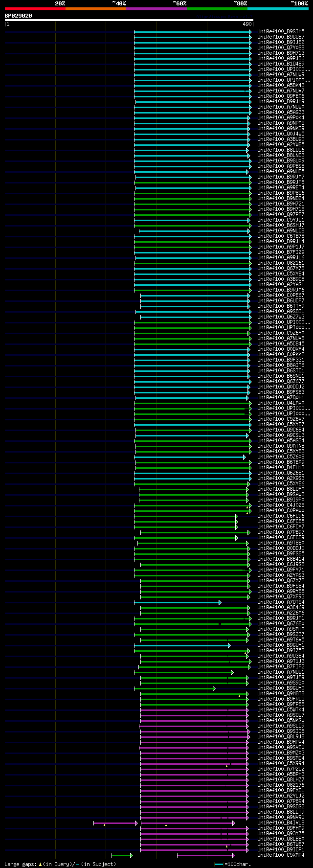Click the purple ~60% legend segment
This screenshot has height=868, width=313.
(156, 9)
